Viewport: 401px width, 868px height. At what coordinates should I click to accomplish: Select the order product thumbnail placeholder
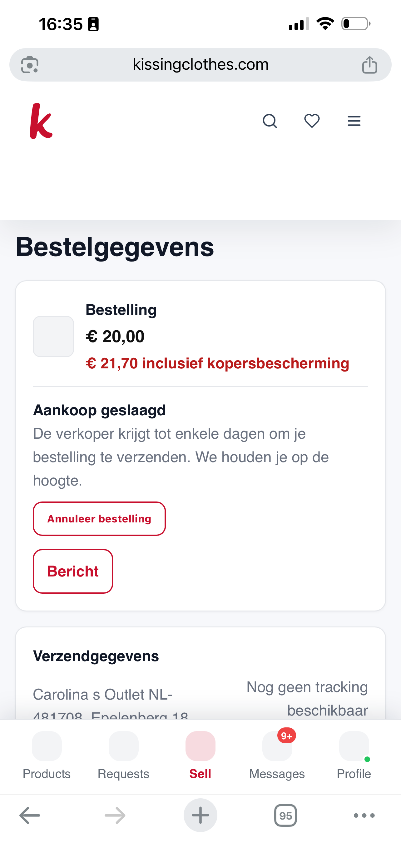(53, 336)
